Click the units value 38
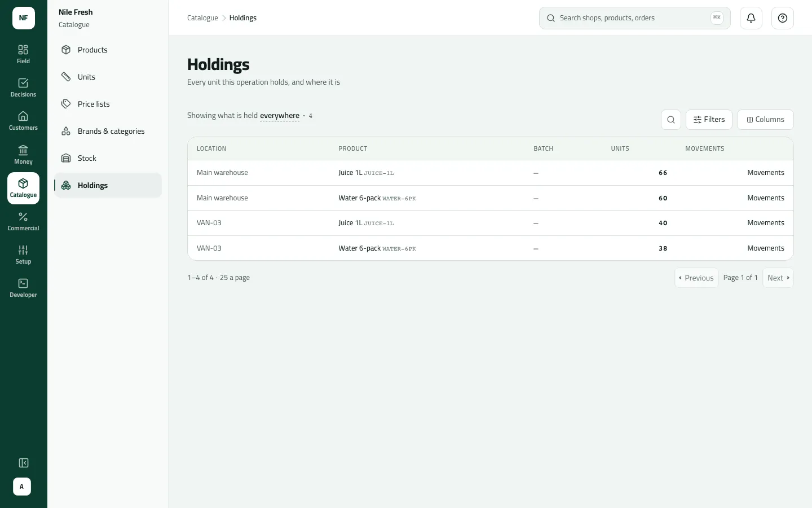The height and width of the screenshot is (508, 812). coord(663,248)
